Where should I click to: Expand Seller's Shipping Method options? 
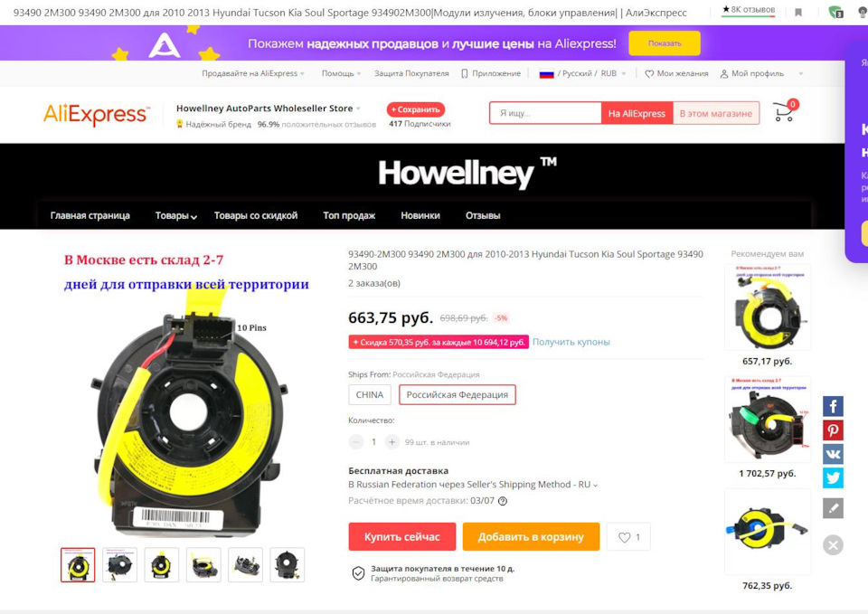(x=595, y=485)
